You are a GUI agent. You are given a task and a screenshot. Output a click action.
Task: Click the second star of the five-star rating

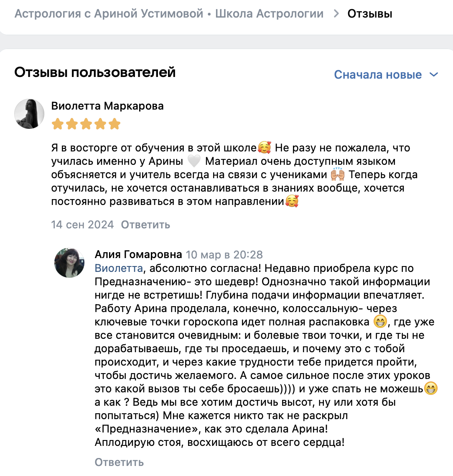(x=71, y=124)
